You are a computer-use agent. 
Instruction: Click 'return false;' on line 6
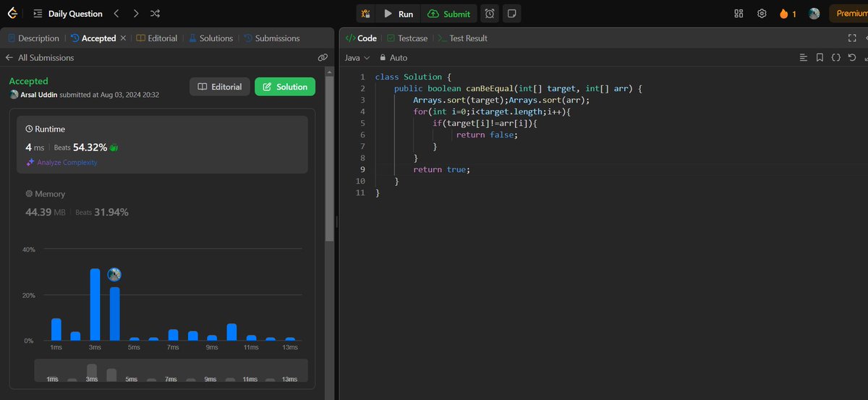click(x=488, y=135)
